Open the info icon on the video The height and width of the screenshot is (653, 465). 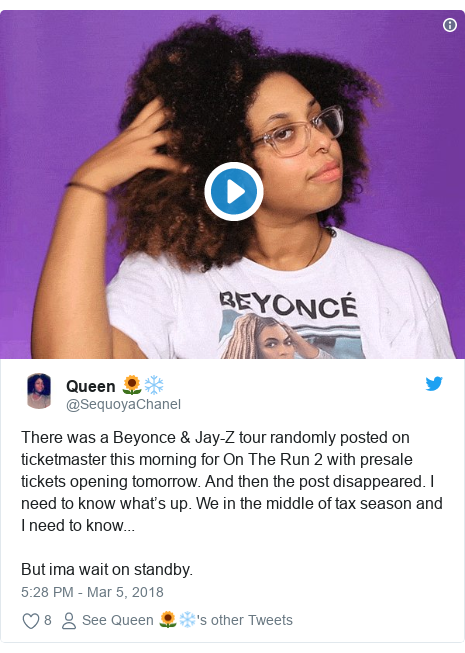[450, 25]
